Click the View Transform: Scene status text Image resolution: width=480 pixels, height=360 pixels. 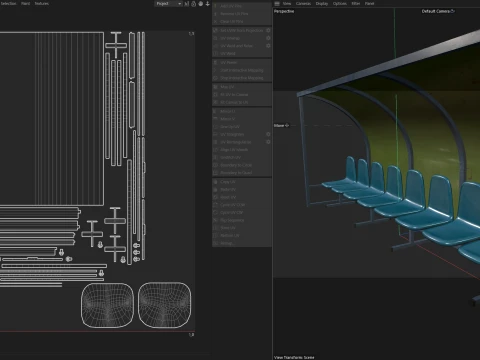(x=294, y=357)
